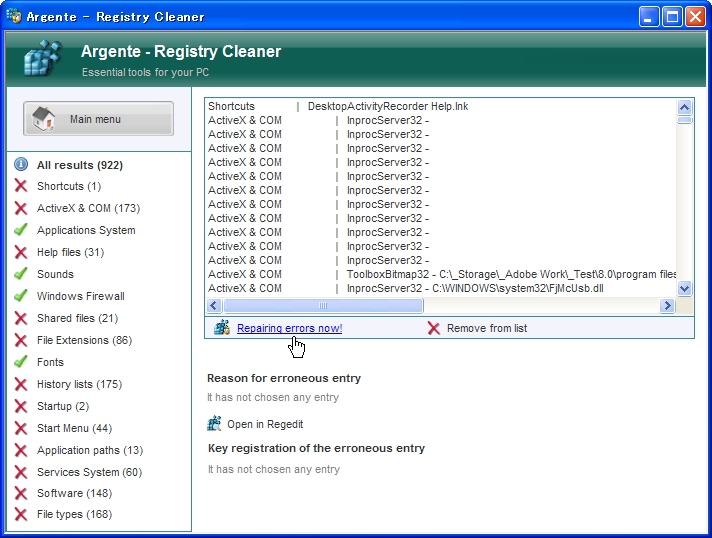Click the red X icon next to Shortcuts
This screenshot has width=712, height=538.
click(21, 186)
